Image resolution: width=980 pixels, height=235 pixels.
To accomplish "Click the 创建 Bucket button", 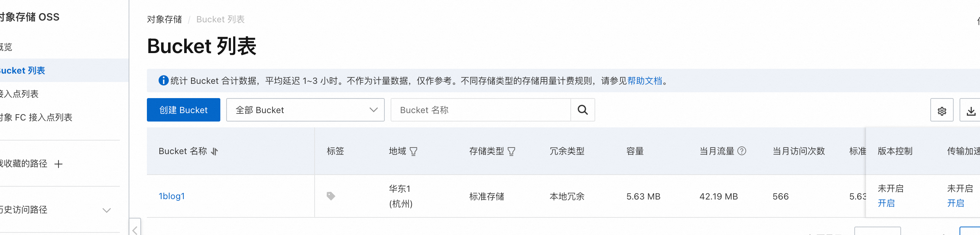I will point(183,110).
